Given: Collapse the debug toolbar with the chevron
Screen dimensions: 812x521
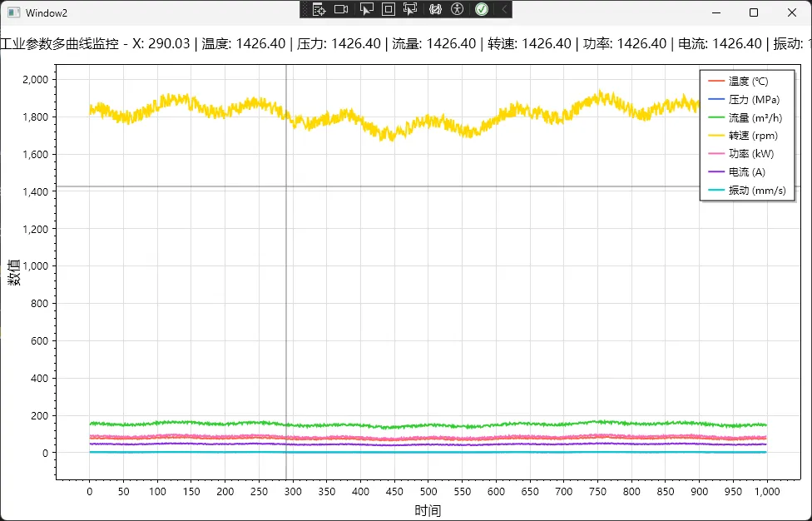Looking at the screenshot, I should (x=503, y=9).
